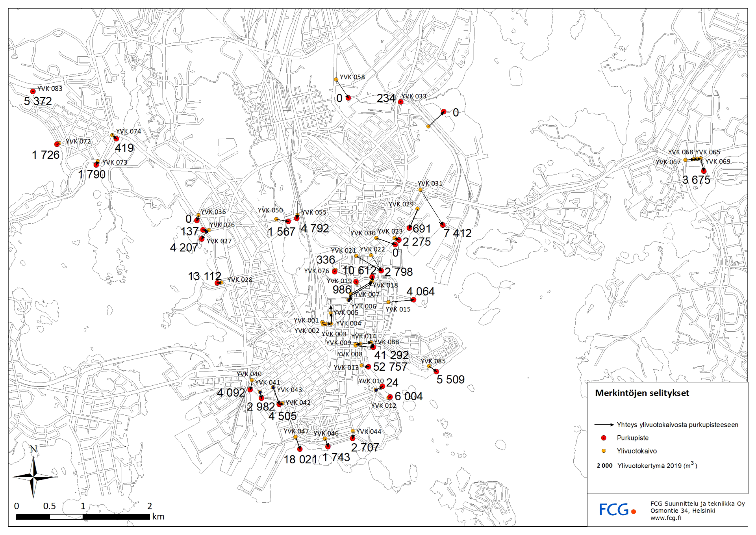The height and width of the screenshot is (535, 756).
Task: Click red discharge point near YVK 083
Action: coord(33,91)
